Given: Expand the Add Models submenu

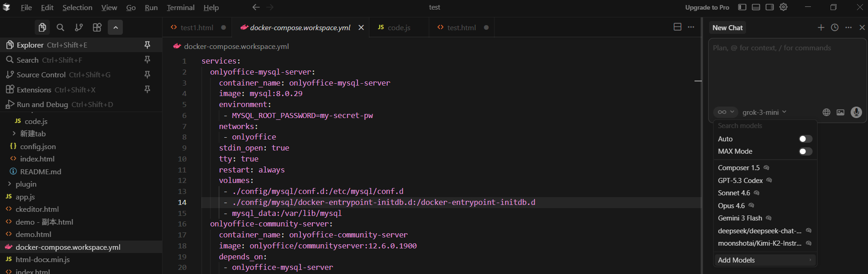Looking at the screenshot, I should click(765, 260).
